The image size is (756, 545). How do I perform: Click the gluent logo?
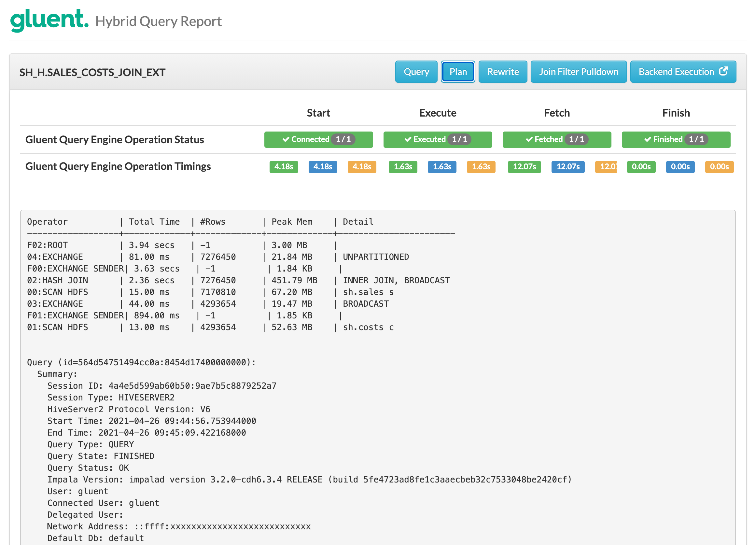click(x=49, y=20)
